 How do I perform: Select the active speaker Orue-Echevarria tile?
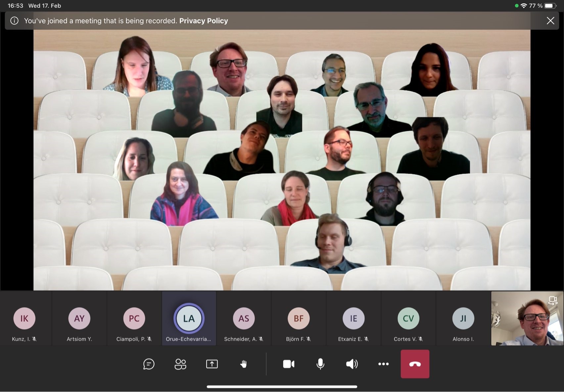[x=189, y=318]
